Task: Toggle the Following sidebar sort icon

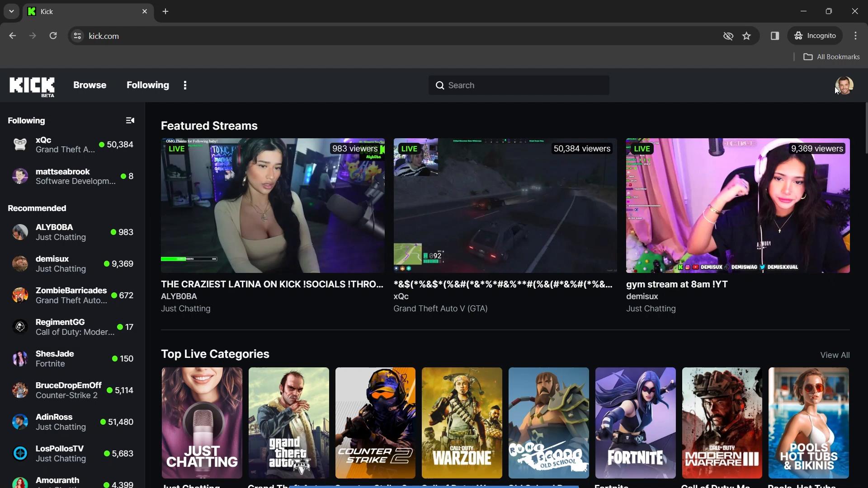Action: [130, 120]
